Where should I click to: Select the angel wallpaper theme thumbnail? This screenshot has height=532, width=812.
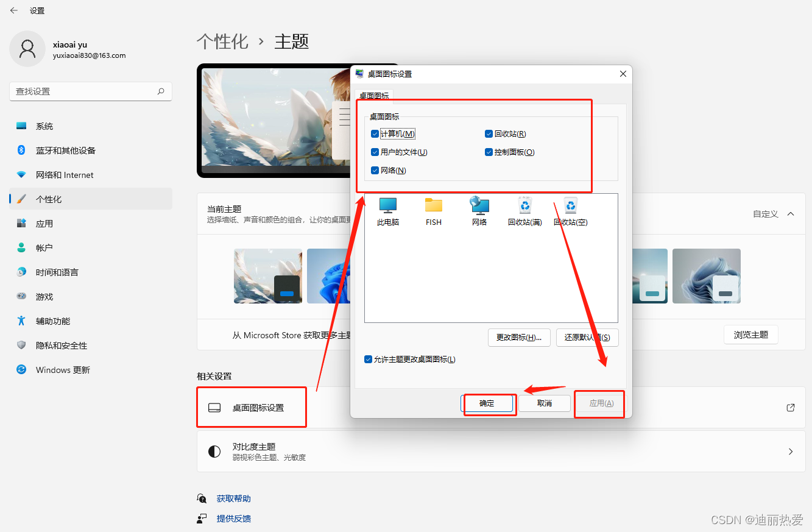click(268, 276)
